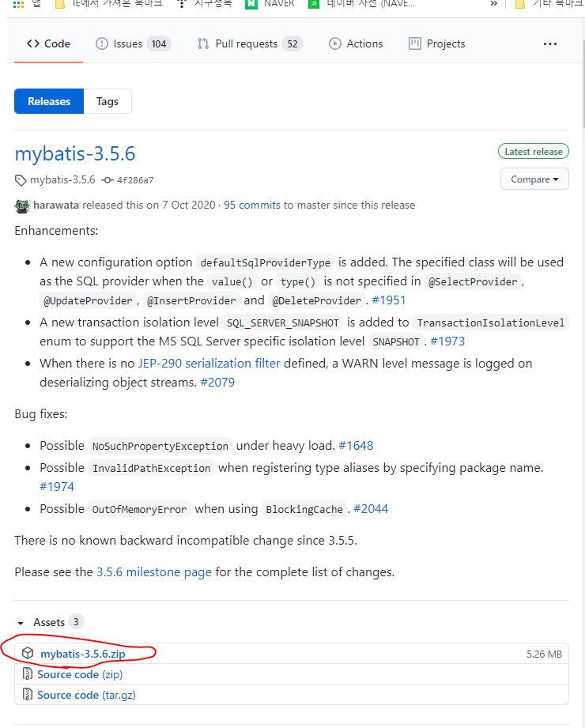Click the Projects board icon
The height and width of the screenshot is (728, 585).
coord(414,43)
